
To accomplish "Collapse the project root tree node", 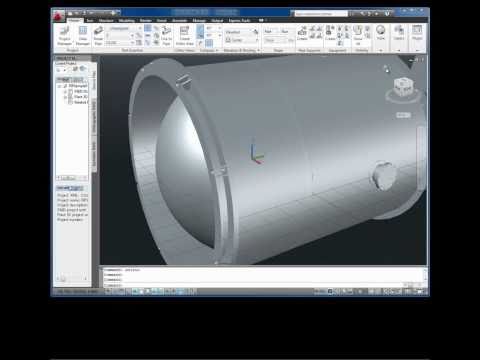I will coord(60,86).
